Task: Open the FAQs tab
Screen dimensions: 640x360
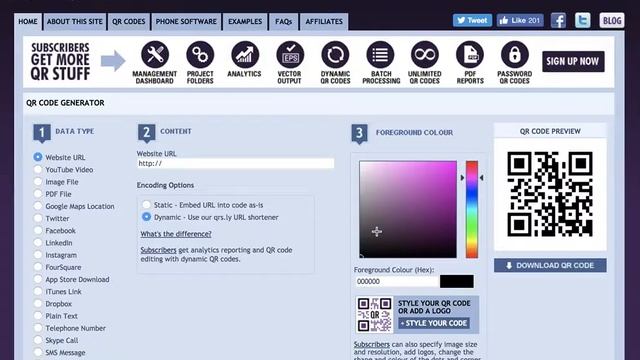Action: click(x=283, y=22)
